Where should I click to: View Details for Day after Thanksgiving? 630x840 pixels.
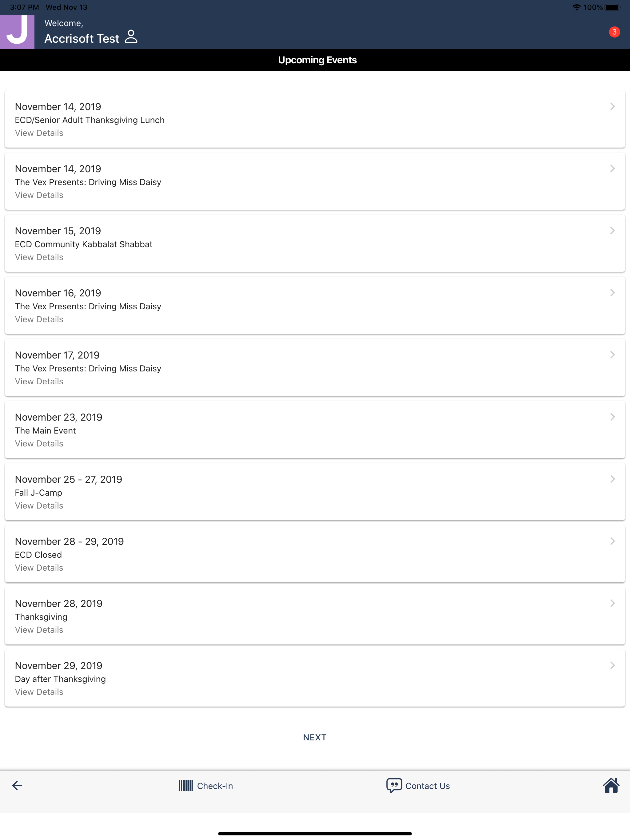[x=39, y=692]
